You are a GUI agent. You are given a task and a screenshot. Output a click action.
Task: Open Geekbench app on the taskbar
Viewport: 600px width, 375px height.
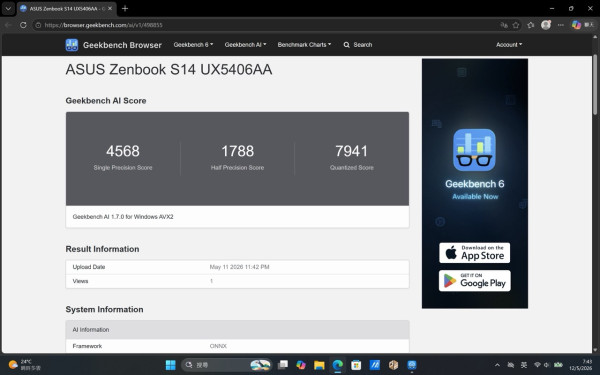click(412, 365)
